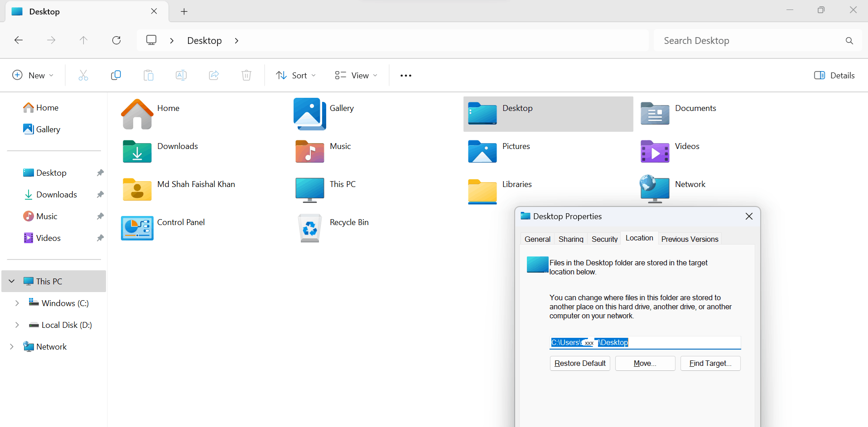
Task: Click the Refresh icon in the navigation bar
Action: tap(116, 40)
